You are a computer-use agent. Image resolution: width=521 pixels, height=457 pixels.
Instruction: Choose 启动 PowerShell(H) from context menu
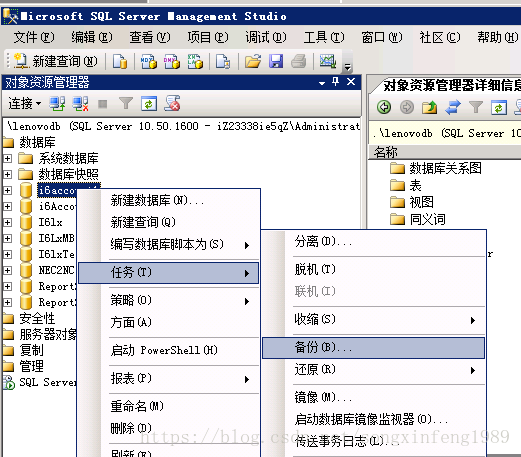pos(168,350)
